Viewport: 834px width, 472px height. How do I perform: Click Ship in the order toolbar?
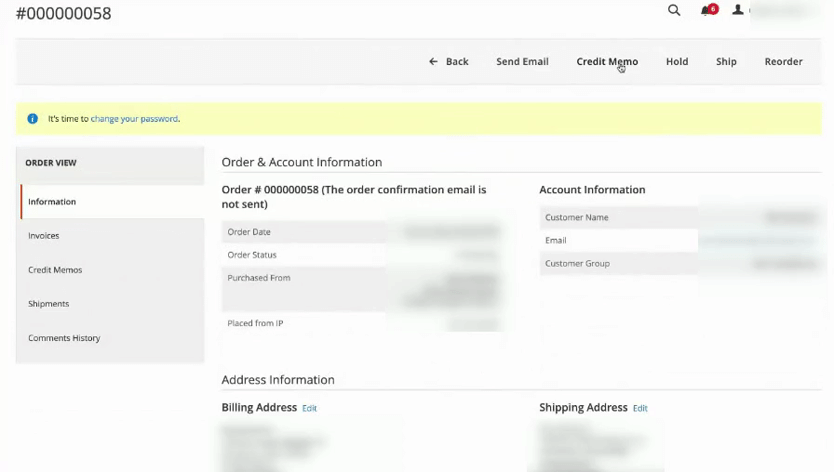pyautogui.click(x=726, y=61)
